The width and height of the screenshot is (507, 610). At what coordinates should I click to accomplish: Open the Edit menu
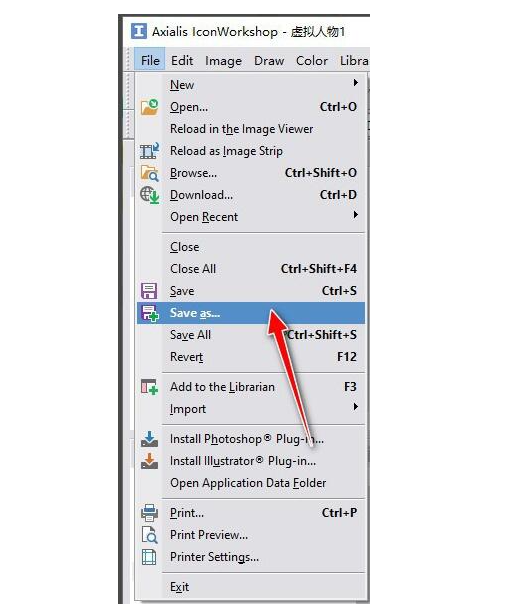pyautogui.click(x=182, y=61)
